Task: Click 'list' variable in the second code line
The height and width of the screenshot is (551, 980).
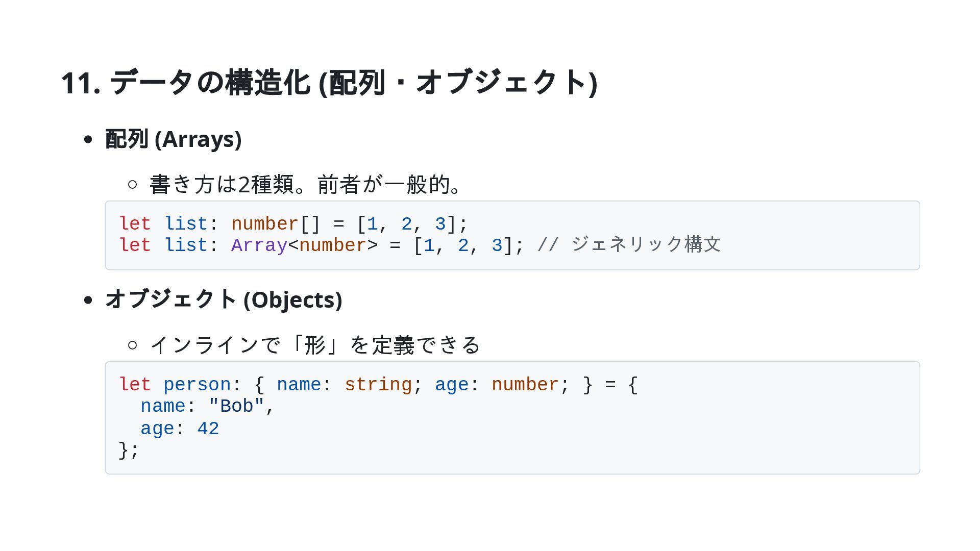Action: coord(186,245)
